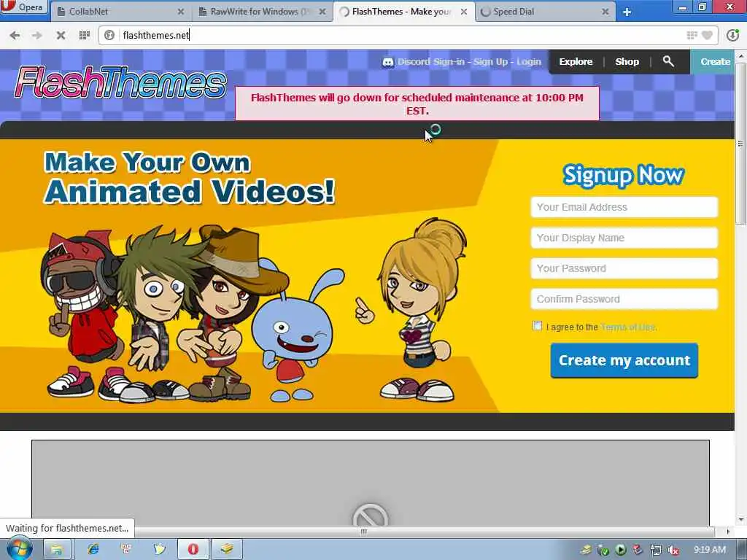Bookmark page with the heart icon
The height and width of the screenshot is (560, 747).
tap(708, 35)
